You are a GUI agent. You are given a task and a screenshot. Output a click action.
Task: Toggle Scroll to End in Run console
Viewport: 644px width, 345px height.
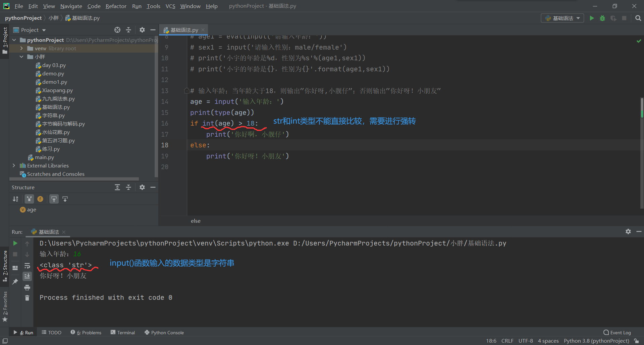tap(27, 276)
